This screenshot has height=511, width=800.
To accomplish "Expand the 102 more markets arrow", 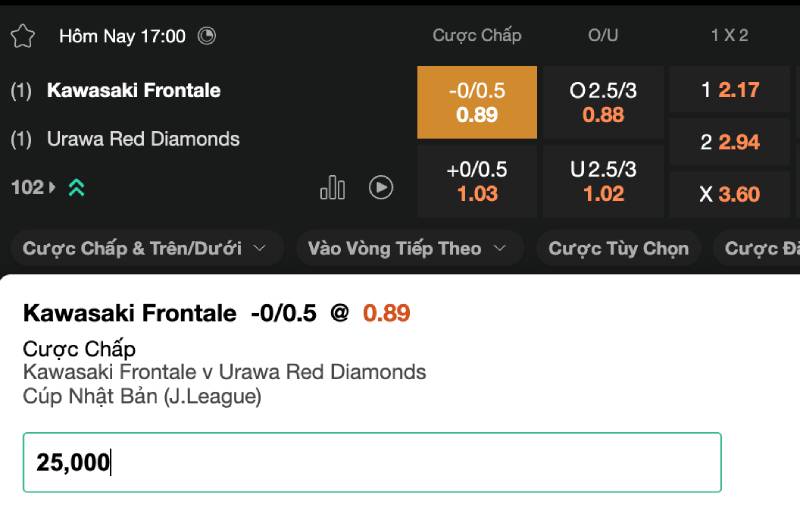I will 52,187.
